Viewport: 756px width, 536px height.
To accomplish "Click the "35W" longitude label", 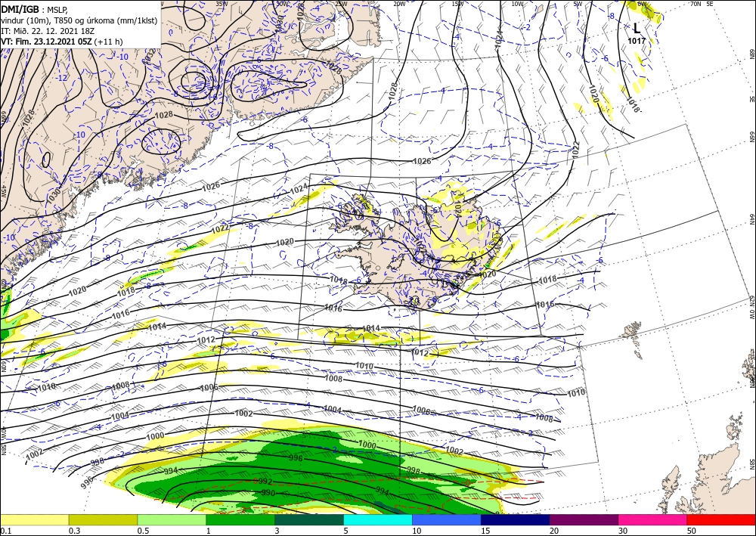I will coord(222,3).
